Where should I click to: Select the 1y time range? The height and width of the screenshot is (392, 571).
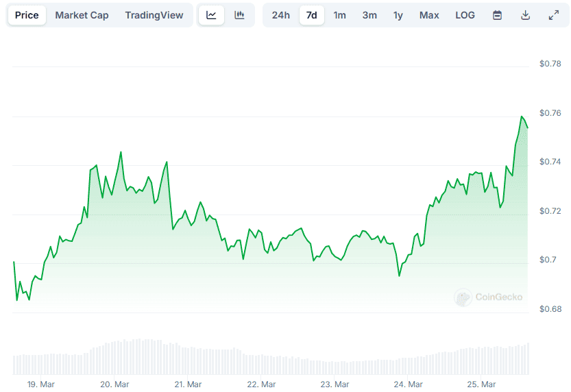coord(398,15)
